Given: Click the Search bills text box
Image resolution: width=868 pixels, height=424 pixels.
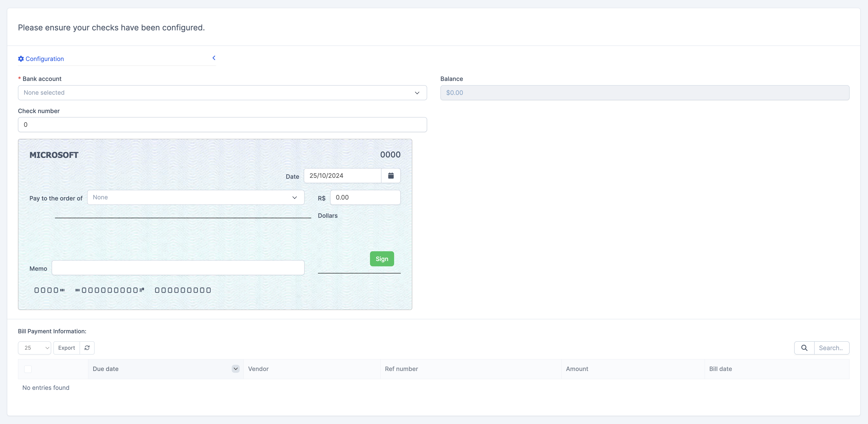Looking at the screenshot, I should point(831,348).
